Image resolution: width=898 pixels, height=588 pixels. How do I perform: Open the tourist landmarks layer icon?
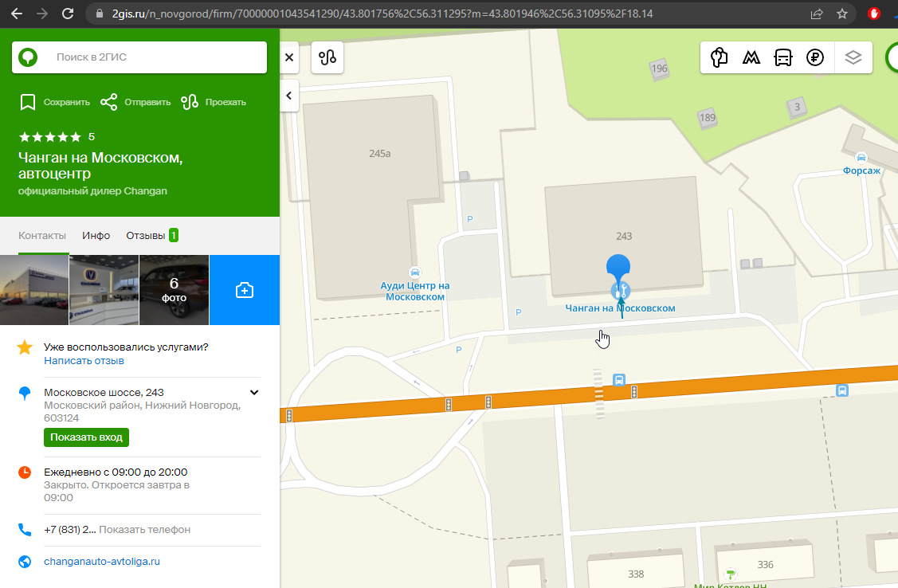tap(719, 57)
